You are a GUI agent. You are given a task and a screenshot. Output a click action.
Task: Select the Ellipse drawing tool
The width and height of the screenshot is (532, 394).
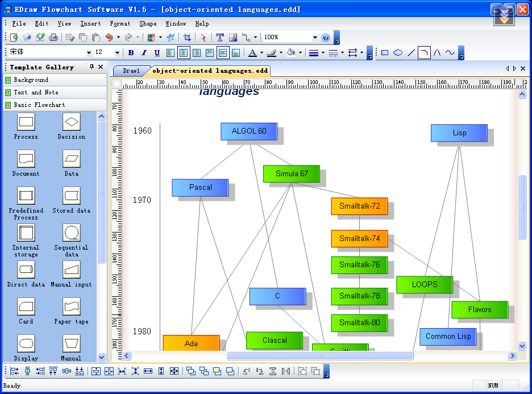(x=398, y=53)
